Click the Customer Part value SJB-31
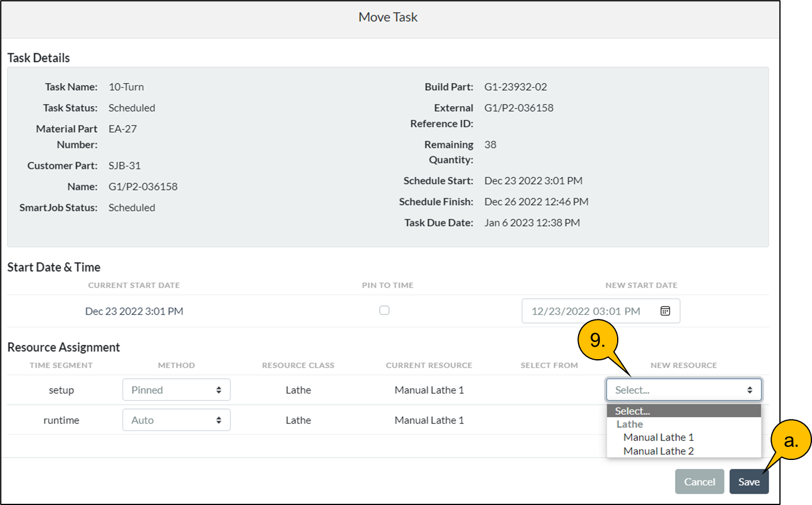This screenshot has width=812, height=505. 124,165
